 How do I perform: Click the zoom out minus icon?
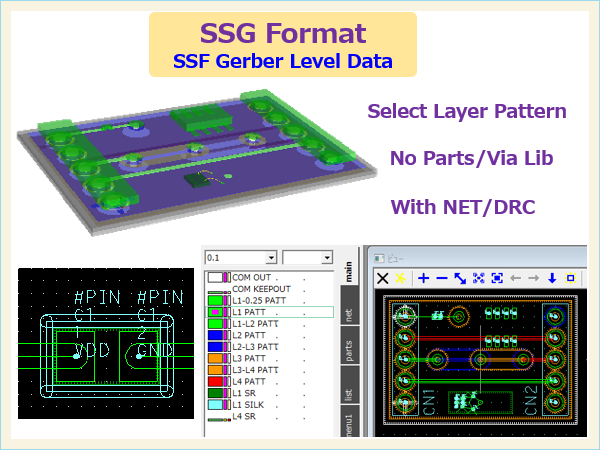[441, 278]
